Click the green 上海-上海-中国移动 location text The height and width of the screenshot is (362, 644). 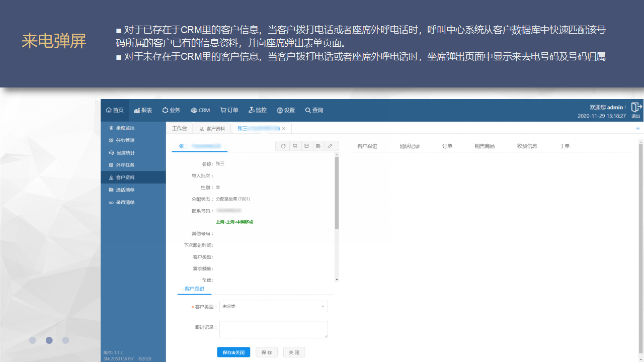[x=234, y=222]
